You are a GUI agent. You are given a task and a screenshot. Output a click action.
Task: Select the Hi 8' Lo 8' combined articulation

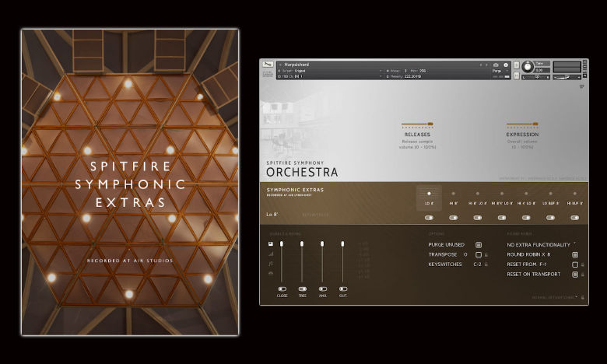[x=478, y=198]
